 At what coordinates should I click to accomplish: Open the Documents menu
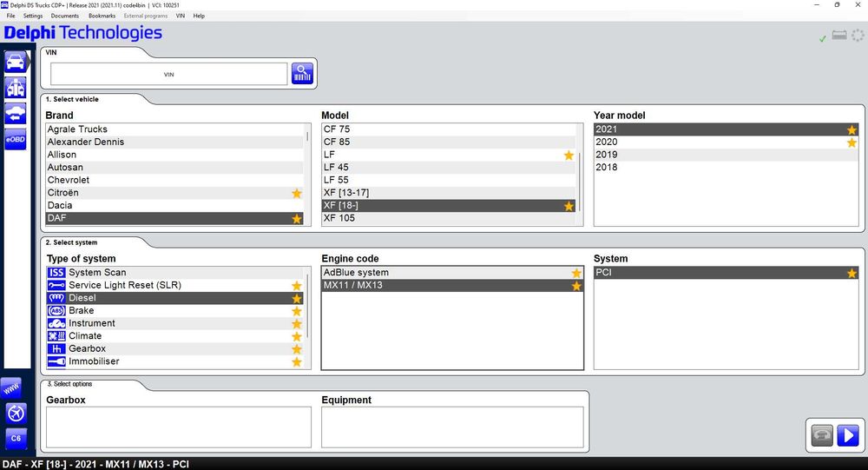click(x=65, y=17)
